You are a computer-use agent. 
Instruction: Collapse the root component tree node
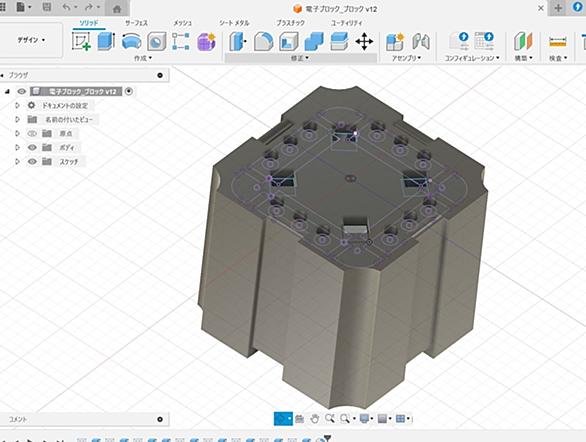(7, 92)
